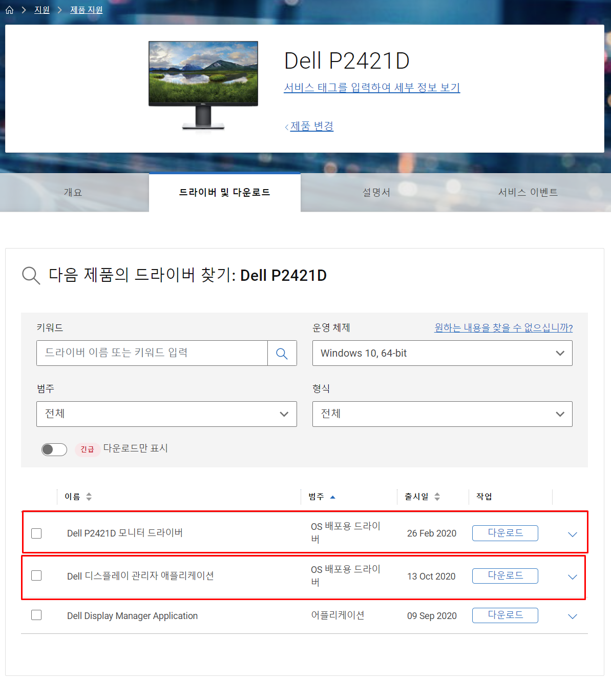Check the Dell P2421D 모니터 드라이버 checkbox
This screenshot has height=700, width=611.
36,533
